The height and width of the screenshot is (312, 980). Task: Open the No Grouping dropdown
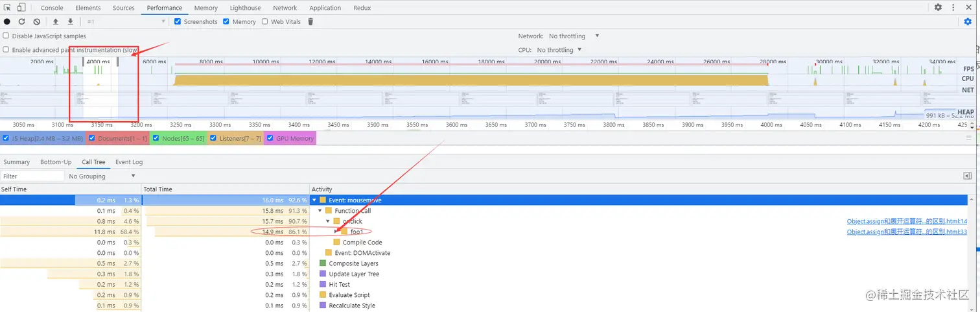pyautogui.click(x=102, y=176)
